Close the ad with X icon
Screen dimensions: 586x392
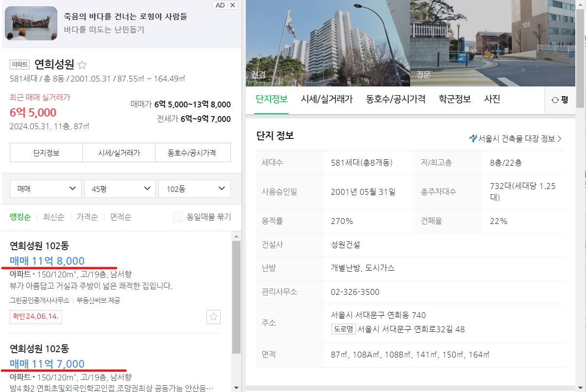pos(233,5)
